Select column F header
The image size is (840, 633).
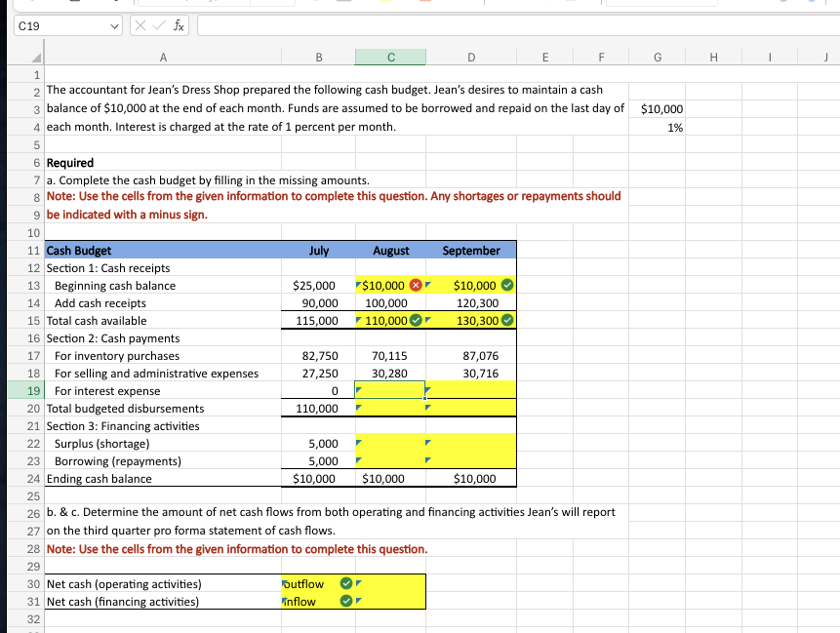coord(601,58)
